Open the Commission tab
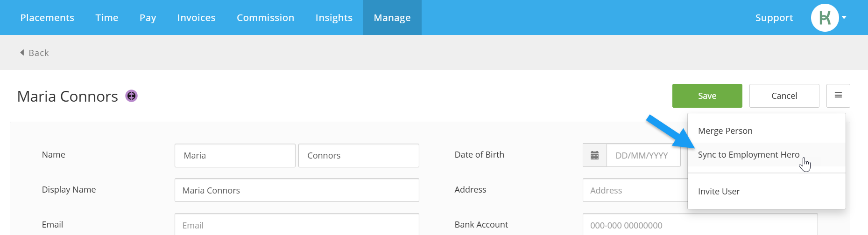The image size is (868, 235). tap(265, 18)
